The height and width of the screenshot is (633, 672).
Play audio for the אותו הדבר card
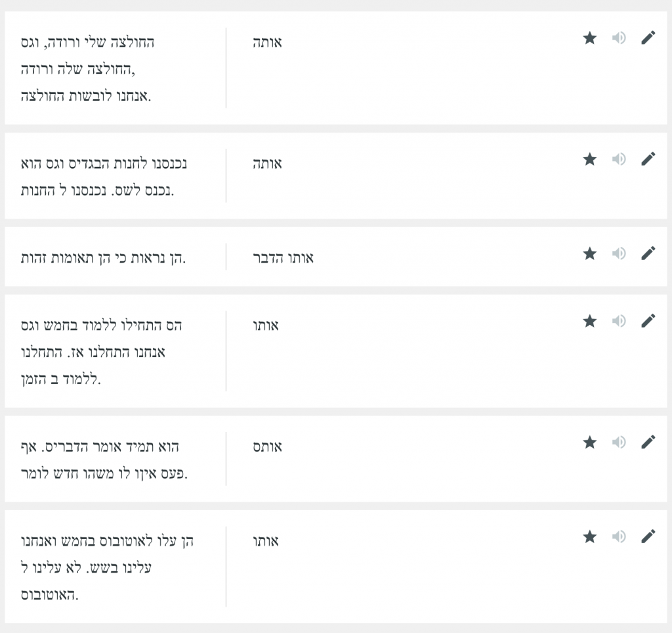(619, 254)
